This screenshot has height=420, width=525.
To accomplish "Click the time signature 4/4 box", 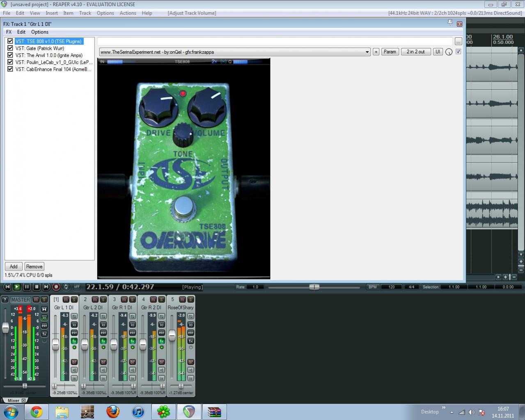I will (x=411, y=287).
